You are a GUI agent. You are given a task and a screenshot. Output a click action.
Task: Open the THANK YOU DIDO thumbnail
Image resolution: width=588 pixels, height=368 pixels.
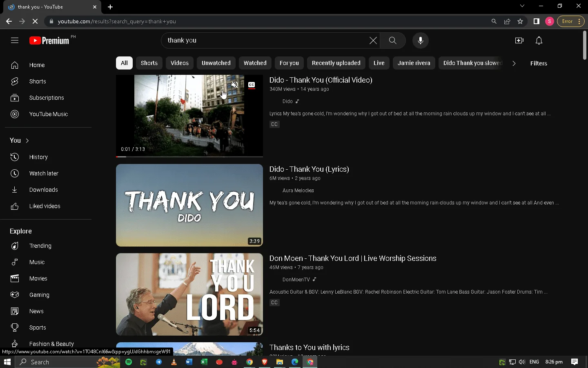pyautogui.click(x=189, y=205)
